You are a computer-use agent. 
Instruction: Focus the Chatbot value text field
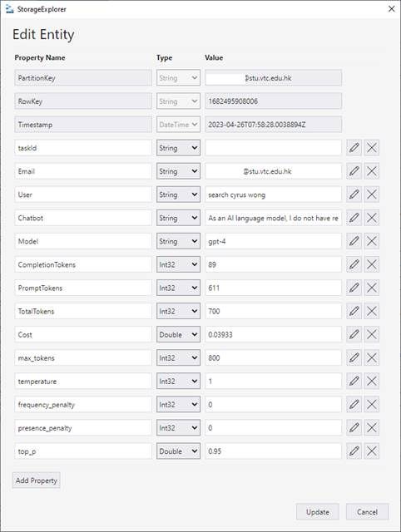point(274,218)
